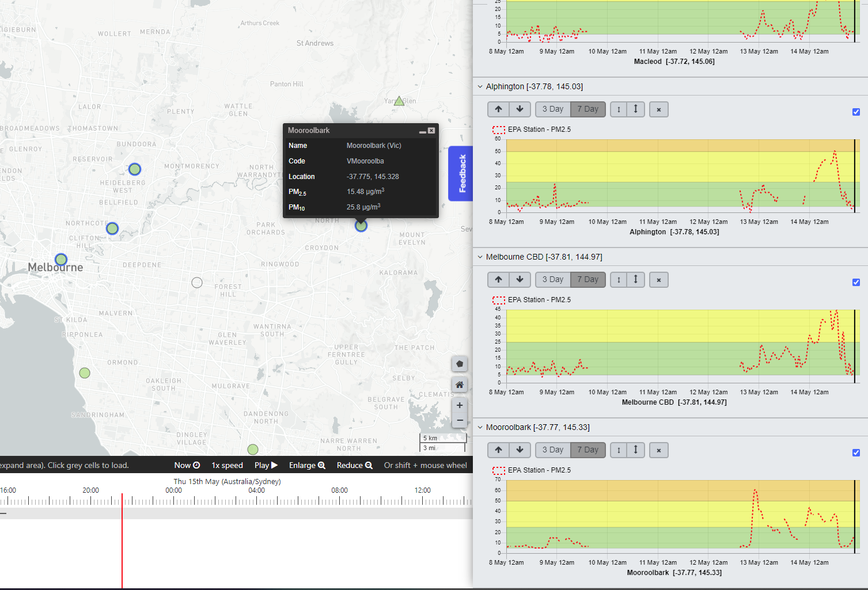The height and width of the screenshot is (590, 868).
Task: Zoom in with map plus button
Action: pyautogui.click(x=460, y=405)
